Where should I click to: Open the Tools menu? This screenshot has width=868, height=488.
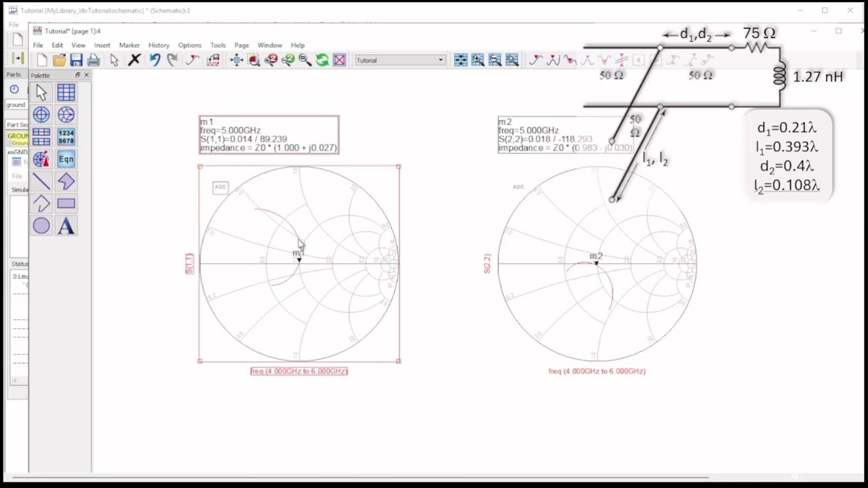click(x=218, y=45)
